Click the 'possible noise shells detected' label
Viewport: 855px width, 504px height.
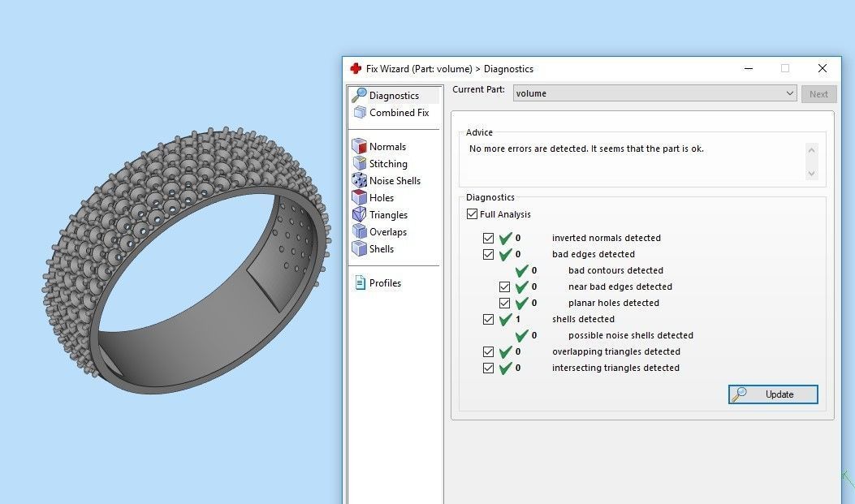pyautogui.click(x=630, y=335)
